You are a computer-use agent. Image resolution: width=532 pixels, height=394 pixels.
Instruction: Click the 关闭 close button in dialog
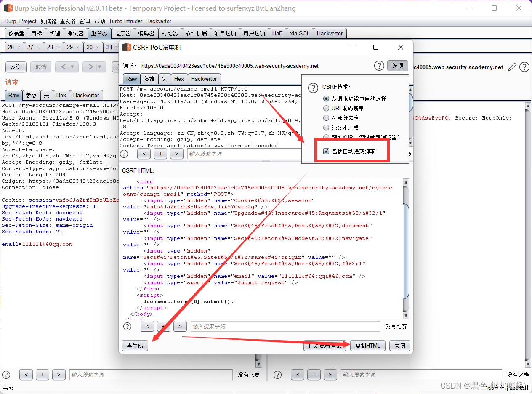pyautogui.click(x=399, y=346)
